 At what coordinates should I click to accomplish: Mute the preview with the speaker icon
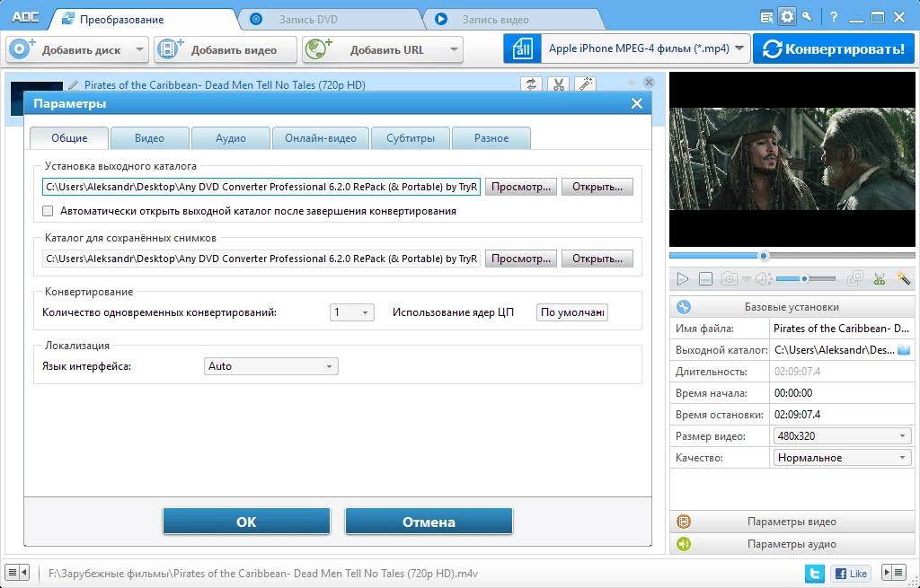coord(763,279)
